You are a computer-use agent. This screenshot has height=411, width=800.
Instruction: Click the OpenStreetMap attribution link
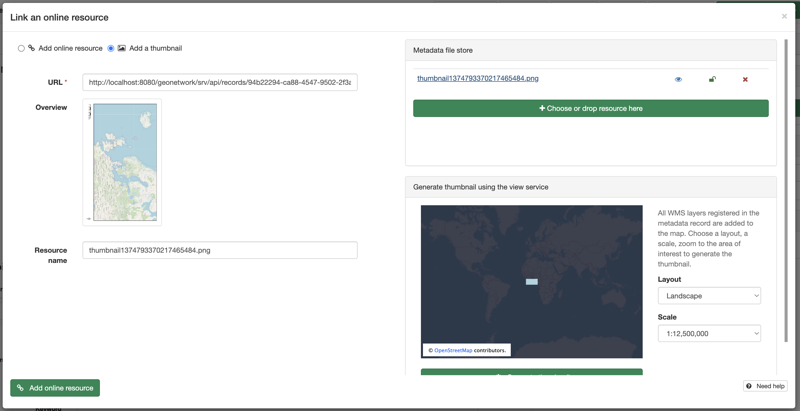(x=453, y=350)
